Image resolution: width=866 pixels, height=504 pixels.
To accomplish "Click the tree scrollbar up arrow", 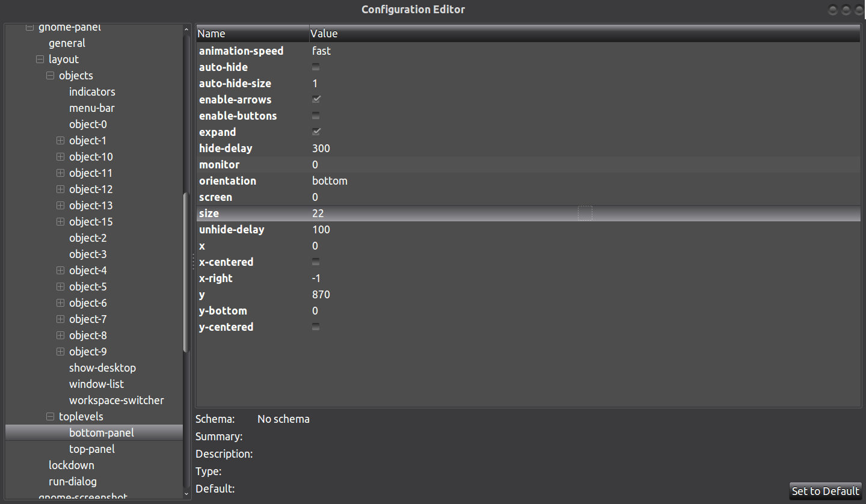I will tap(186, 29).
